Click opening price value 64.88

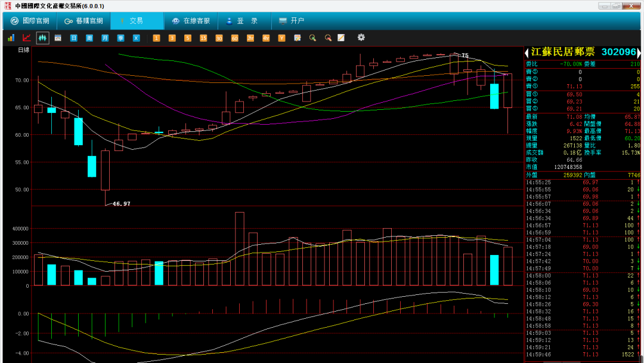pyautogui.click(x=632, y=124)
